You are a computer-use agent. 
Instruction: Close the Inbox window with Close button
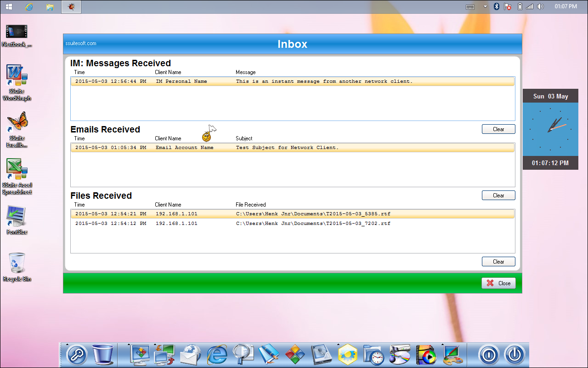[x=498, y=283]
